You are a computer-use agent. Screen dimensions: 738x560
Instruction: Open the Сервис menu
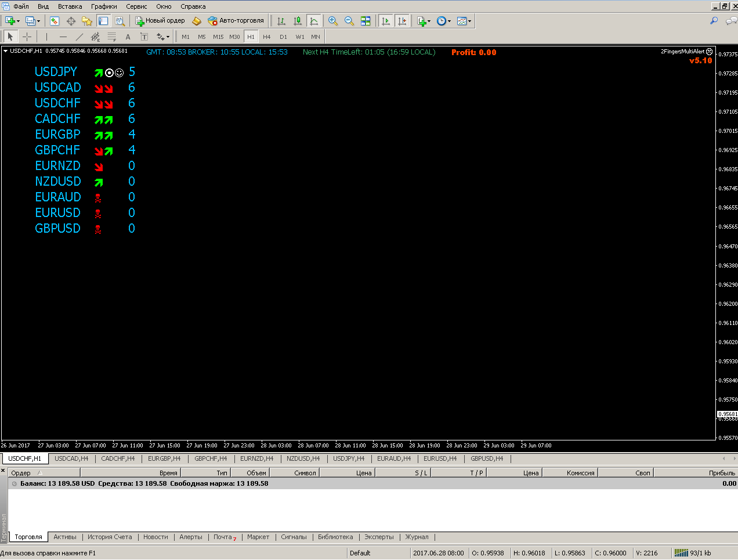(136, 6)
